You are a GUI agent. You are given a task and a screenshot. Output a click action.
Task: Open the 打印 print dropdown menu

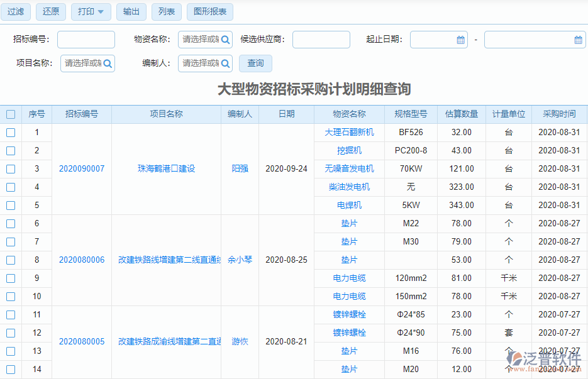91,11
